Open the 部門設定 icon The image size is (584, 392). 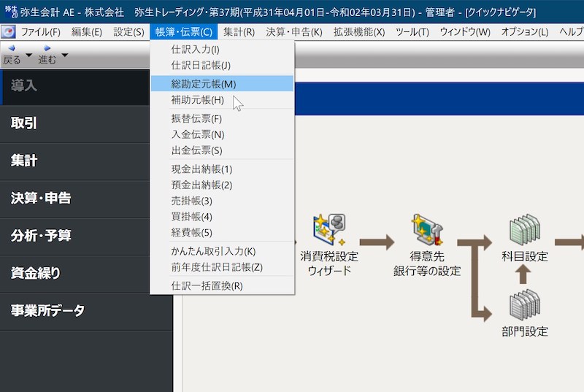(525, 305)
